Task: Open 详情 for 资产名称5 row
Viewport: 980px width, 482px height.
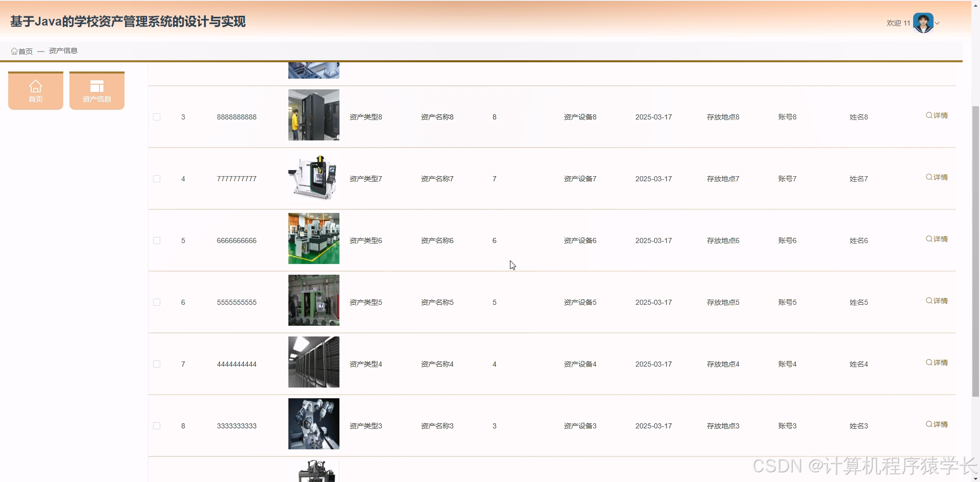Action: click(x=937, y=301)
